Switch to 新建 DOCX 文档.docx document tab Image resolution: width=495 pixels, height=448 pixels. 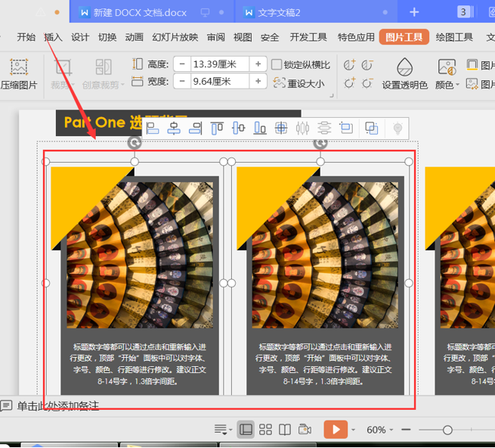(151, 12)
